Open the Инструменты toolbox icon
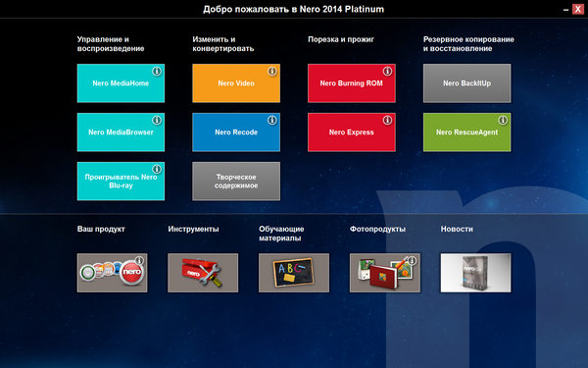The height and width of the screenshot is (368, 588). coord(203,273)
